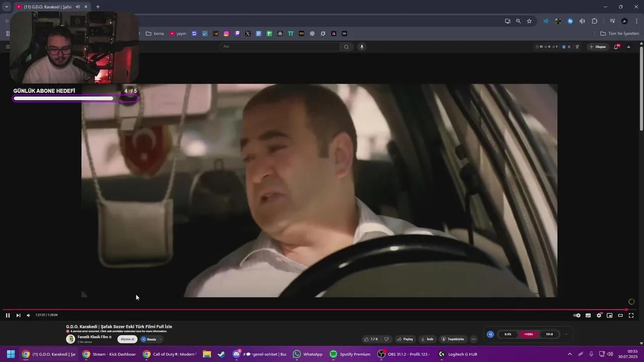644x362 pixels.
Task: Click the blue round extension icon by 0.5%
Action: click(491, 334)
